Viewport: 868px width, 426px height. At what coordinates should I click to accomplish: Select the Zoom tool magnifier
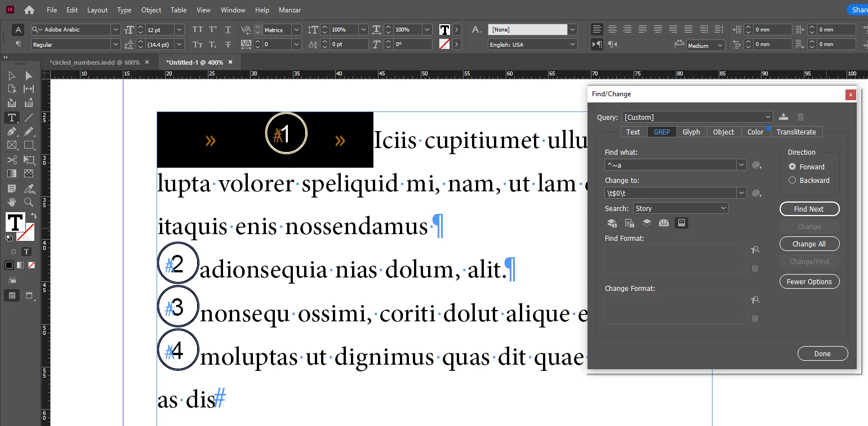[29, 202]
